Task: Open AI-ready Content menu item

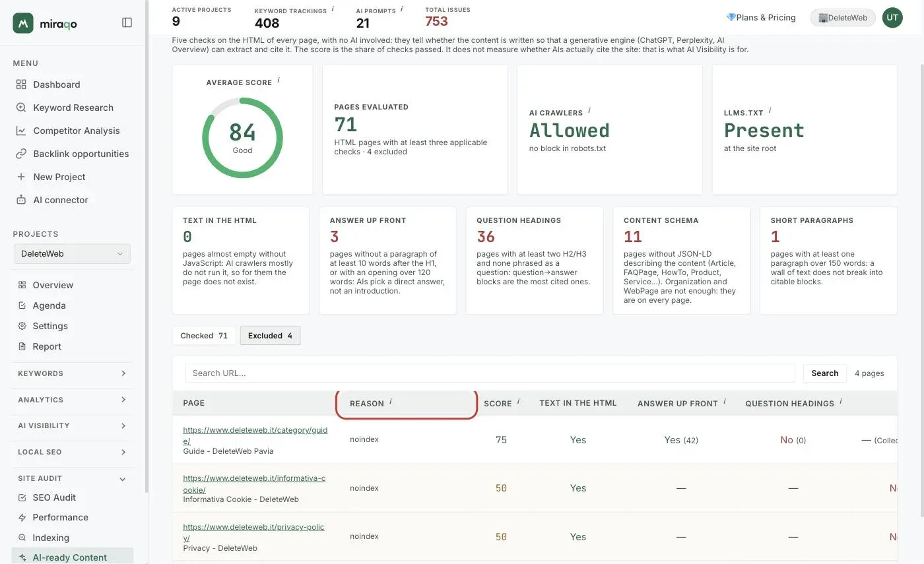Action: coord(73,557)
